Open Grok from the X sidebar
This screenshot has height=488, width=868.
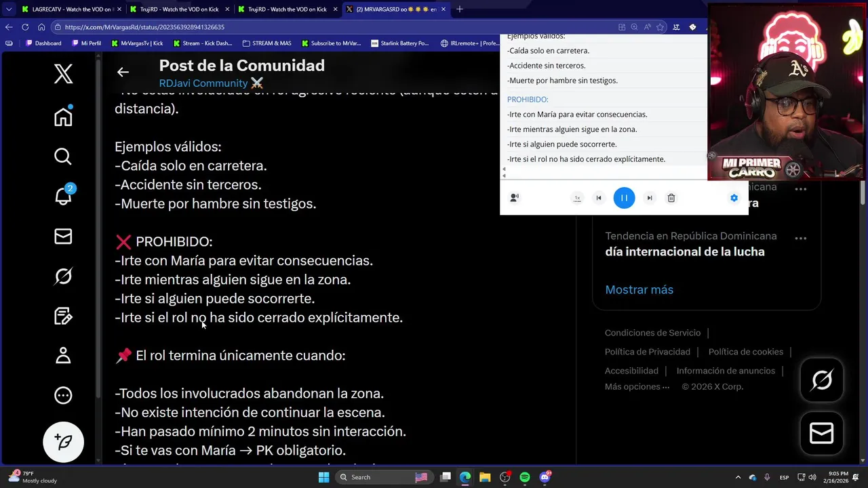63,276
